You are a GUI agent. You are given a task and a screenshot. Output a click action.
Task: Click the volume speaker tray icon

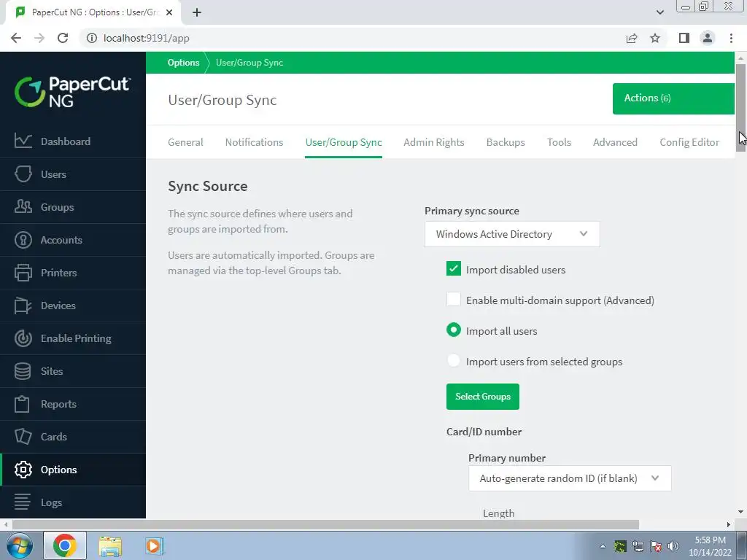pos(673,546)
